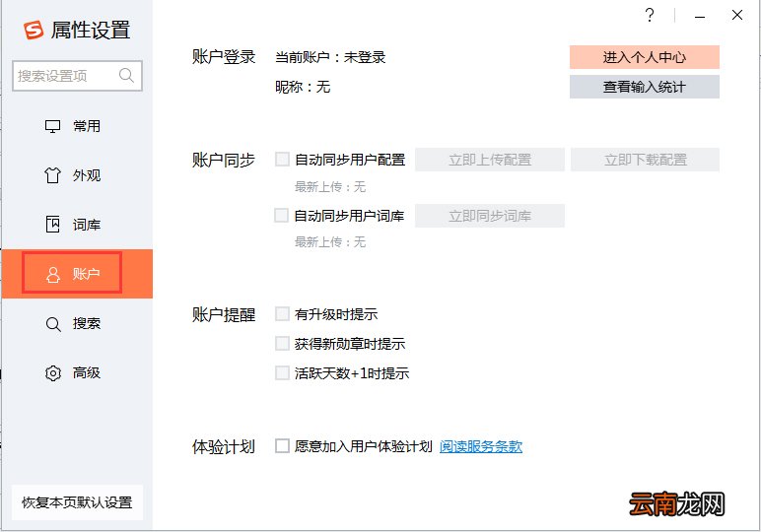This screenshot has height=532, width=761.
Task: Click the 属性设置 window title
Action: pos(91,31)
